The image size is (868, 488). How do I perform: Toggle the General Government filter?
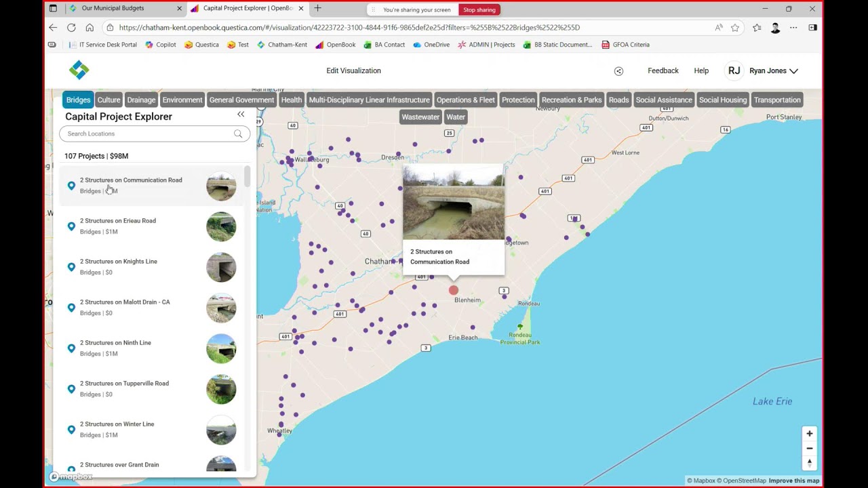coord(241,100)
